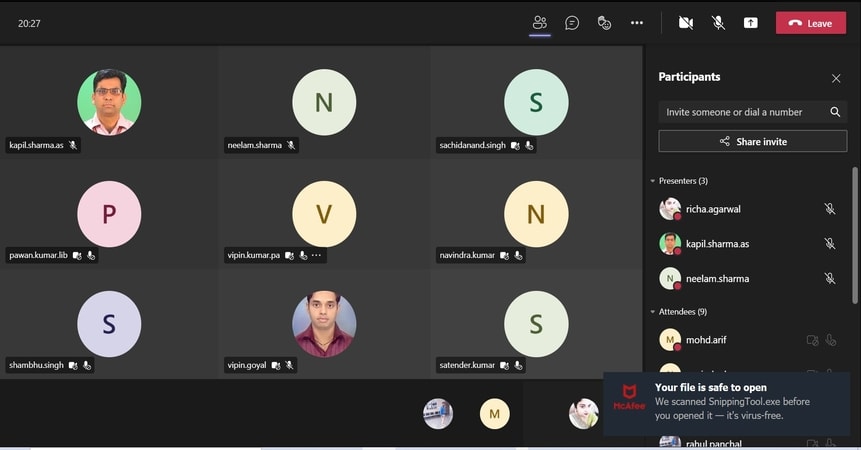Collapse the Presenters section
This screenshot has height=450, width=861.
(x=653, y=181)
